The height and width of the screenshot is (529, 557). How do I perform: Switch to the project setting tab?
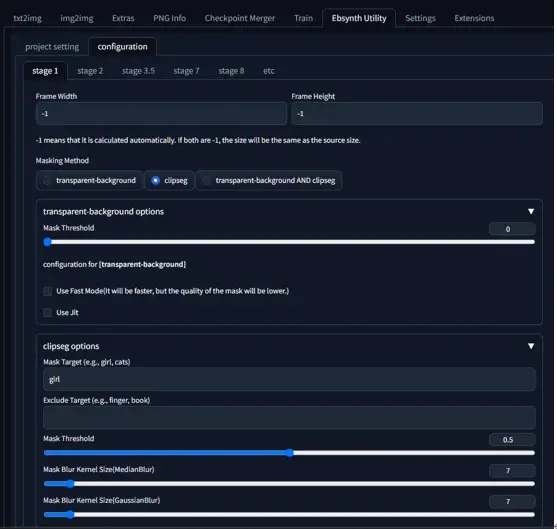(x=52, y=47)
